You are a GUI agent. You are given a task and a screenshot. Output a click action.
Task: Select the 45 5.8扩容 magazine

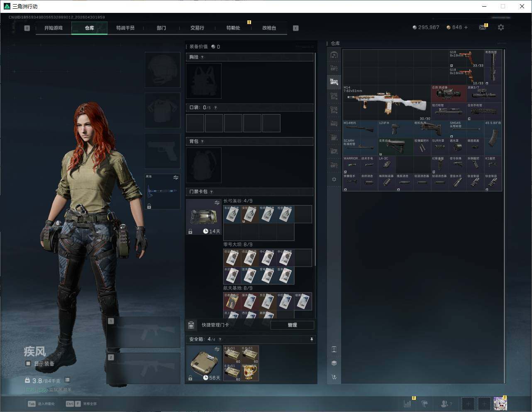[x=493, y=138]
